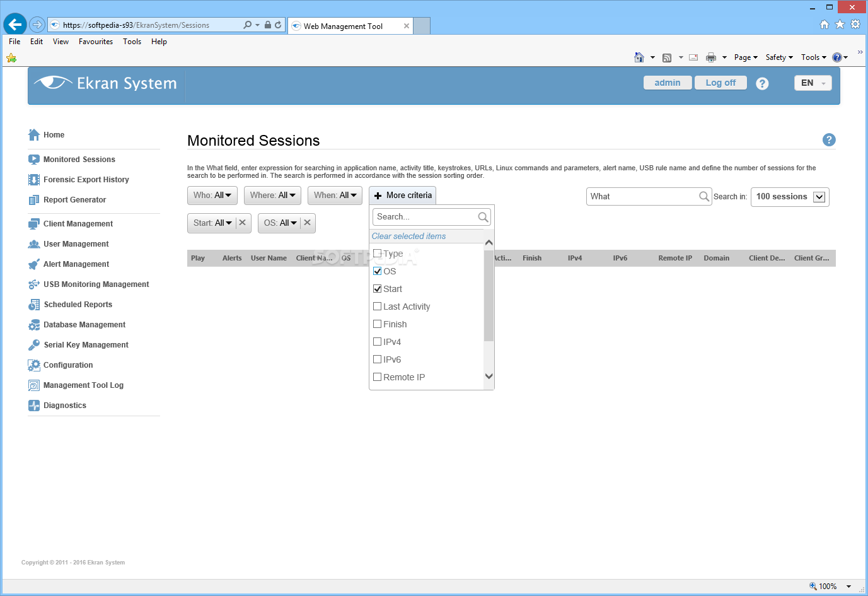Click the admin button

pyautogui.click(x=668, y=83)
